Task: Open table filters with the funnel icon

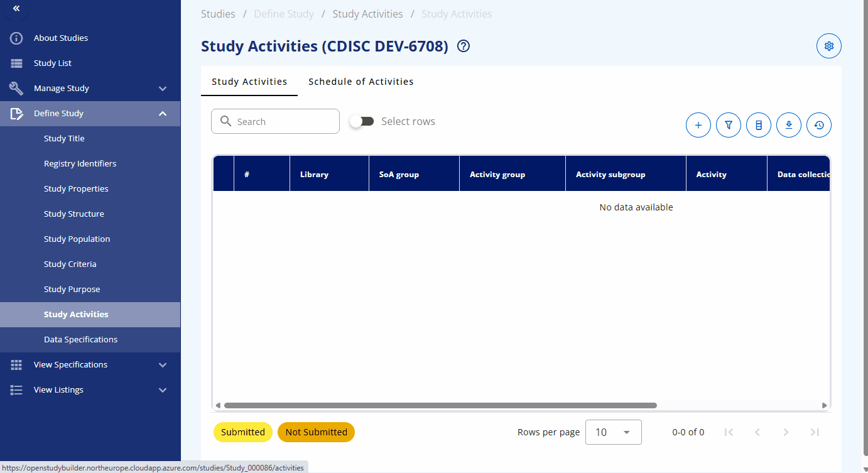Action: 729,125
